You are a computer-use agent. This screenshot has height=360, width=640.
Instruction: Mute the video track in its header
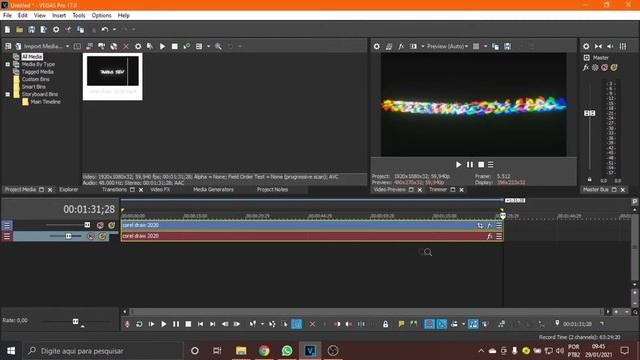pos(100,225)
